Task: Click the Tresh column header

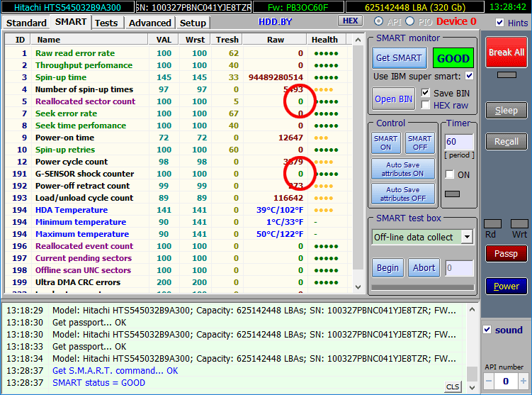Action: click(x=227, y=40)
